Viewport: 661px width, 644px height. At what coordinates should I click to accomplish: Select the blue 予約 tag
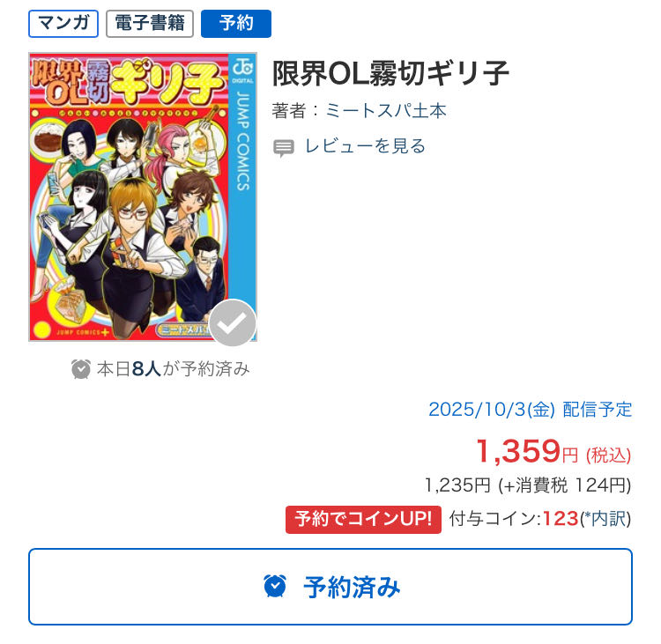pos(236,24)
